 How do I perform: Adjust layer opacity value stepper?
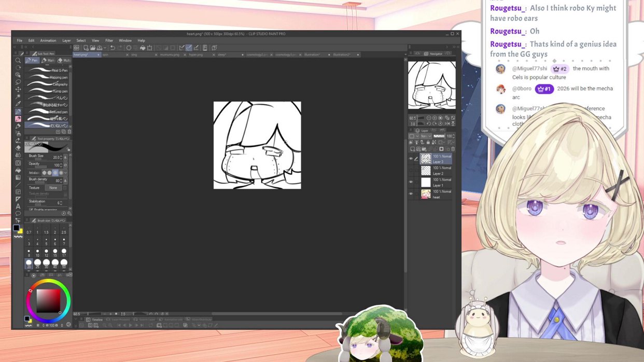454,136
